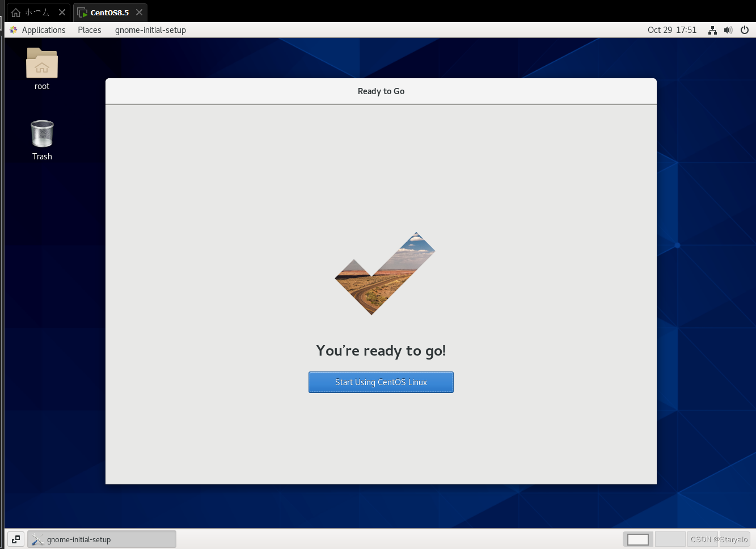Click gnome-initial-setup taskbar entry
Screen dimensions: 756x549
102,539
